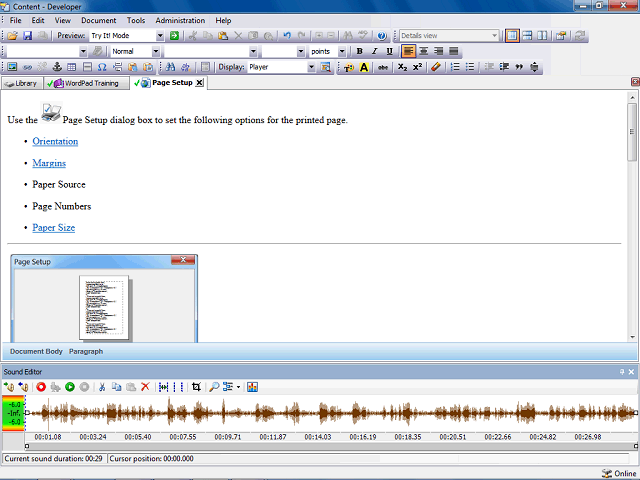This screenshot has height=480, width=640.
Task: Click the numbered list icon
Action: pyautogui.click(x=455, y=67)
